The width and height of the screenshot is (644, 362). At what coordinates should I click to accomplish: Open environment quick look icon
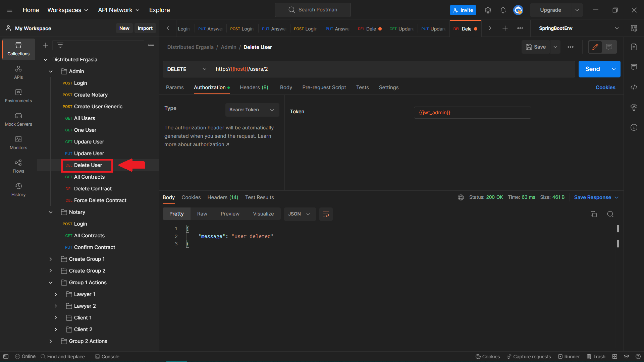(x=634, y=28)
